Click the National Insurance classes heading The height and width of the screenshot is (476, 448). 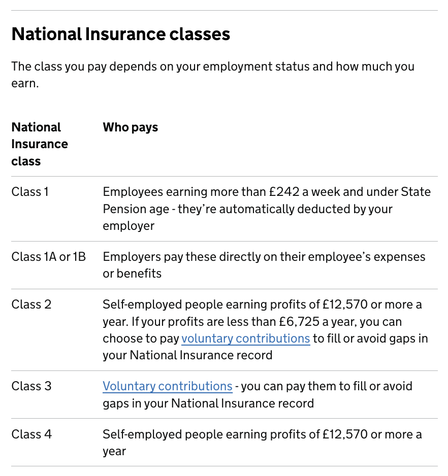121,34
